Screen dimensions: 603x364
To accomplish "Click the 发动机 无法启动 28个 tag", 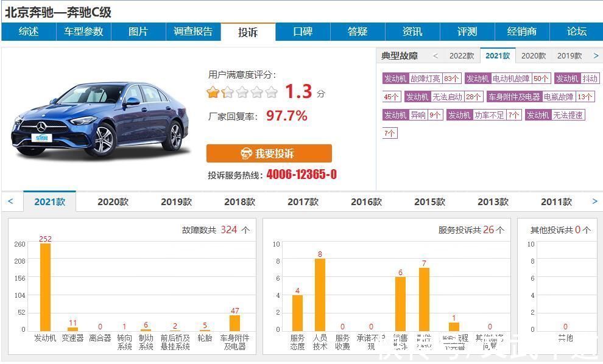I will (x=444, y=97).
